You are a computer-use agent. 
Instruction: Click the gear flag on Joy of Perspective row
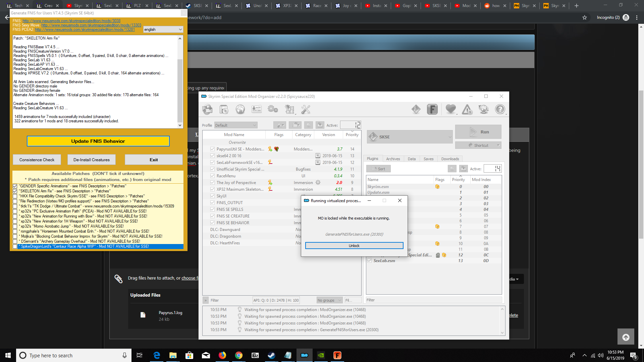(318, 182)
